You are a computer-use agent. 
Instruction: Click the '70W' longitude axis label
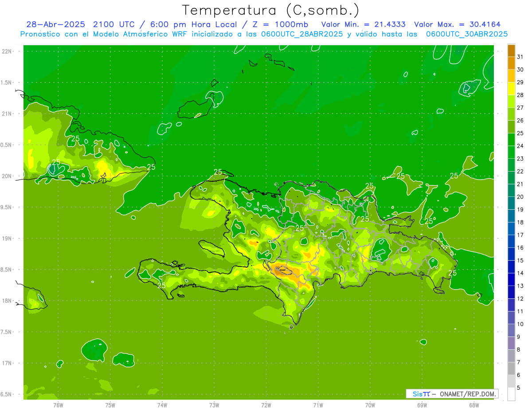click(x=370, y=405)
